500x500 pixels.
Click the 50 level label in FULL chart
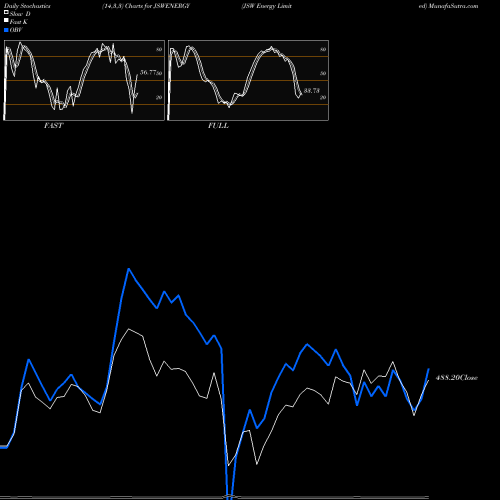coord(323,74)
